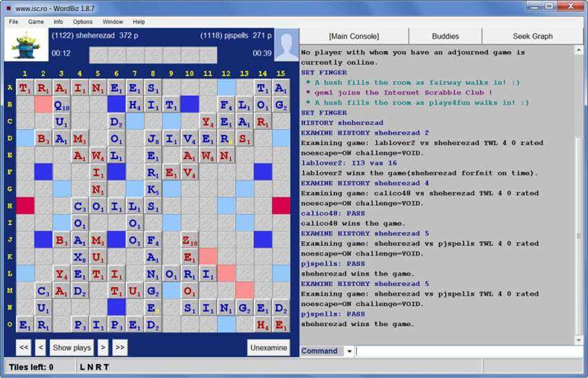Switch to the [Main Console] tab

coord(353,36)
